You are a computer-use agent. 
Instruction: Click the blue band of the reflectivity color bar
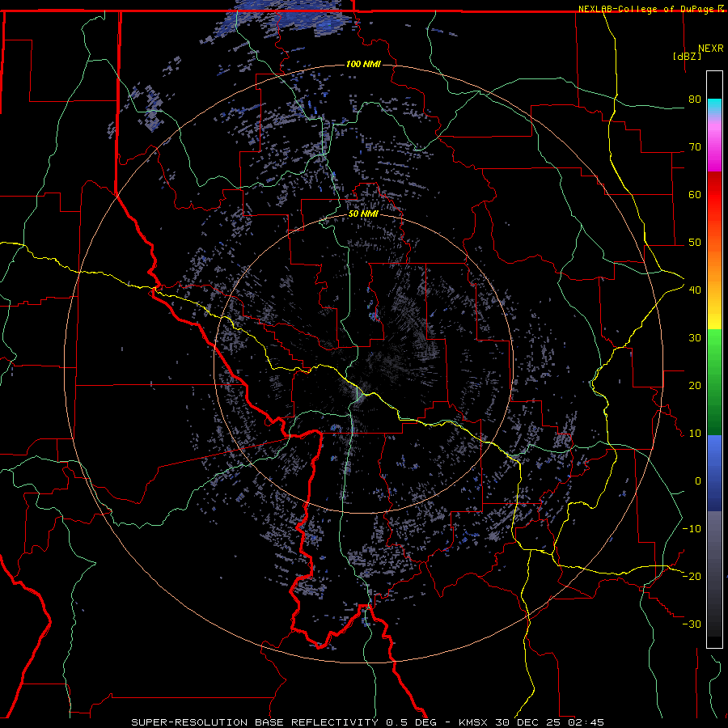714,473
